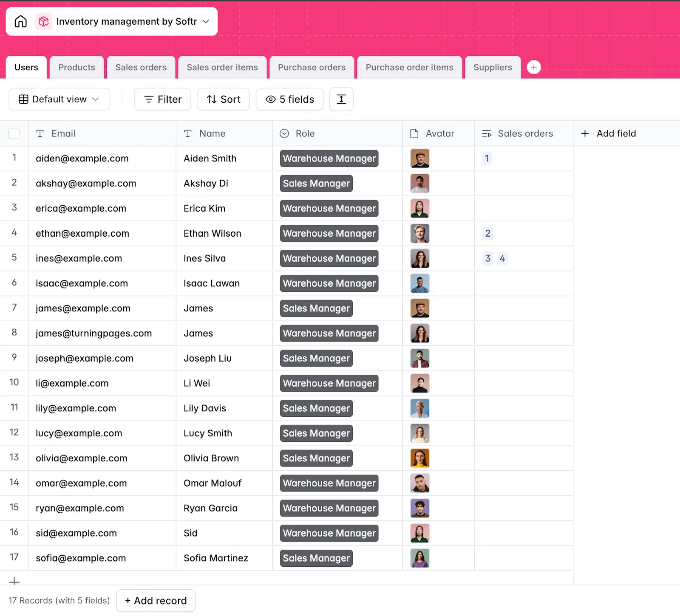This screenshot has height=616, width=680.
Task: Click the attachment icon in Avatar column header
Action: click(x=414, y=133)
